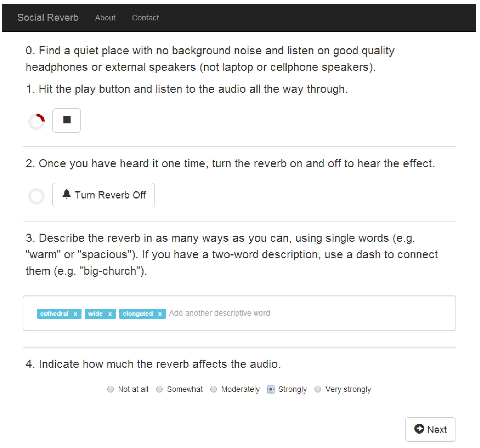The image size is (480, 448).
Task: Remove the 'cathedral' tag
Action: coord(76,314)
